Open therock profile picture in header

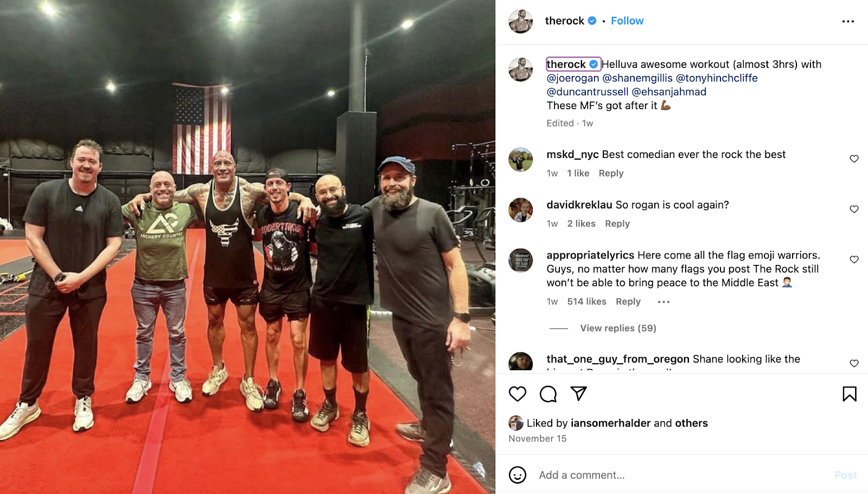pyautogui.click(x=520, y=21)
